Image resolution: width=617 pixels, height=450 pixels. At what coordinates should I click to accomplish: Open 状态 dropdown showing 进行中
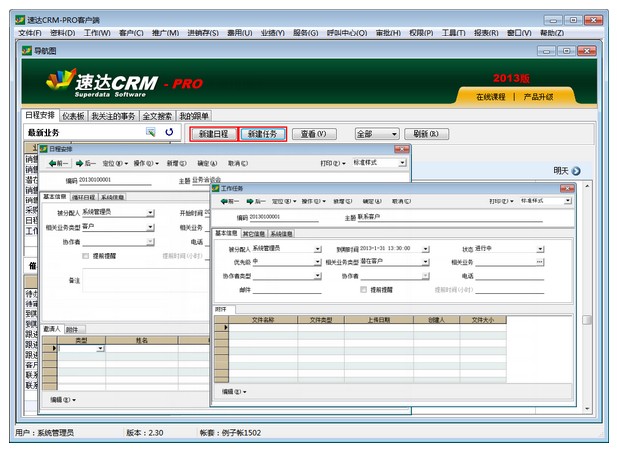(x=540, y=249)
